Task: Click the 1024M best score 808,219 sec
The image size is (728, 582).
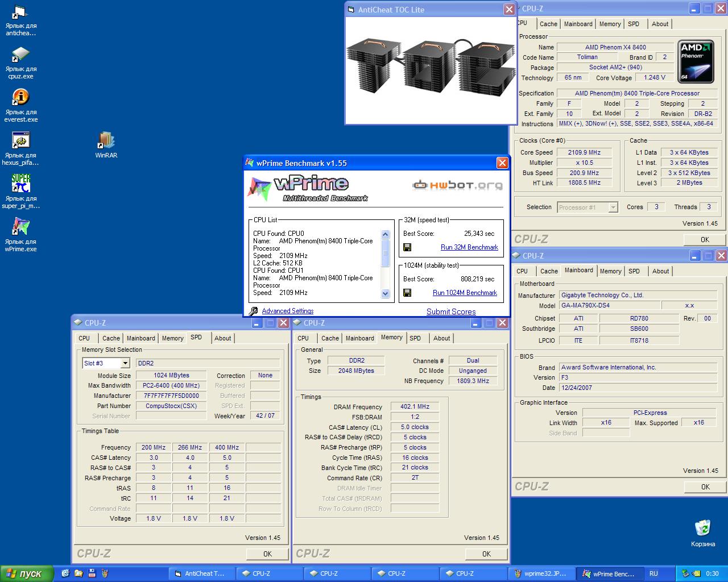Action: pos(477,279)
